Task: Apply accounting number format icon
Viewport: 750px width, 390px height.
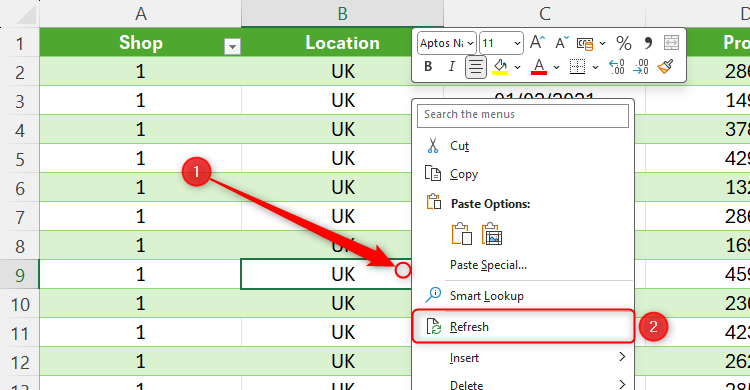Action: [x=585, y=44]
